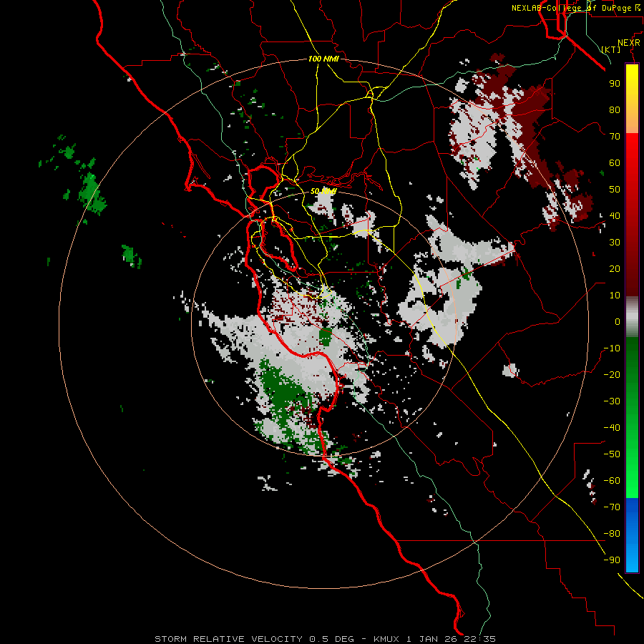Click the NEXLAB-College of DuPage header text

pyautogui.click(x=575, y=8)
